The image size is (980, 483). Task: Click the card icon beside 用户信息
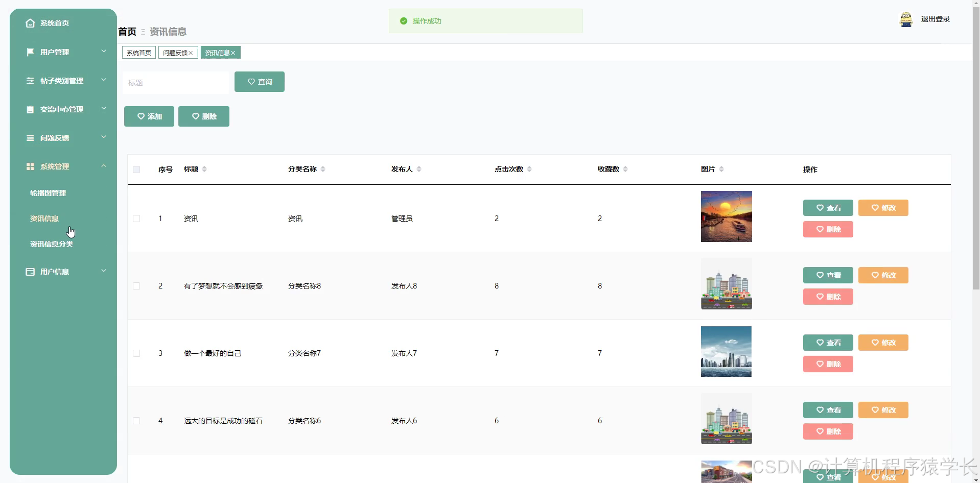[x=30, y=272]
